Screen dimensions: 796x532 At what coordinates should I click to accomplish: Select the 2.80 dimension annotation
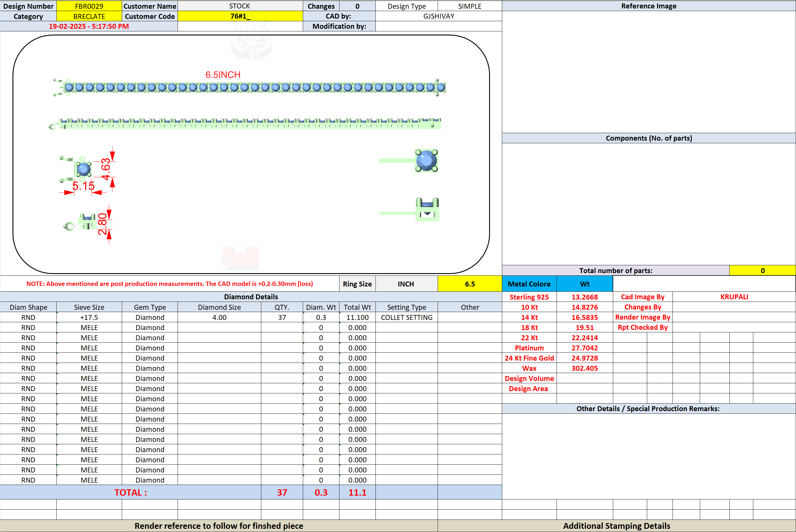[102, 224]
